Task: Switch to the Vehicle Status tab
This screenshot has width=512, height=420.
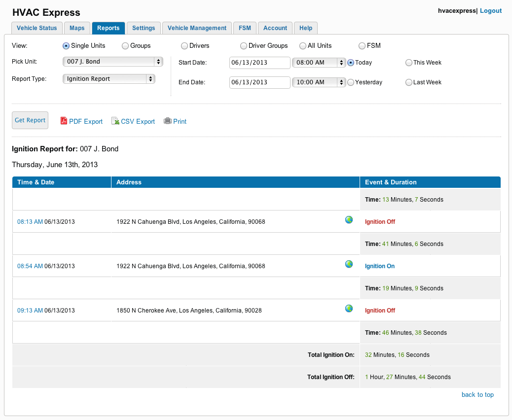Action: tap(37, 28)
